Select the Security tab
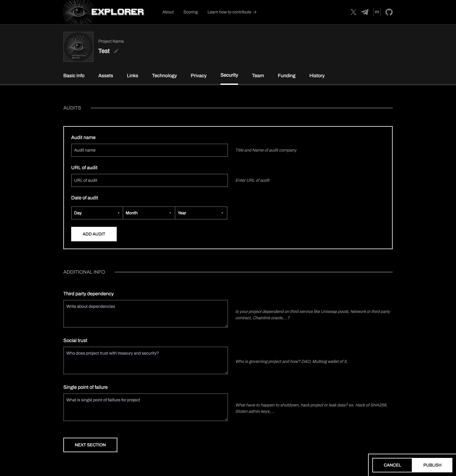 coord(229,75)
